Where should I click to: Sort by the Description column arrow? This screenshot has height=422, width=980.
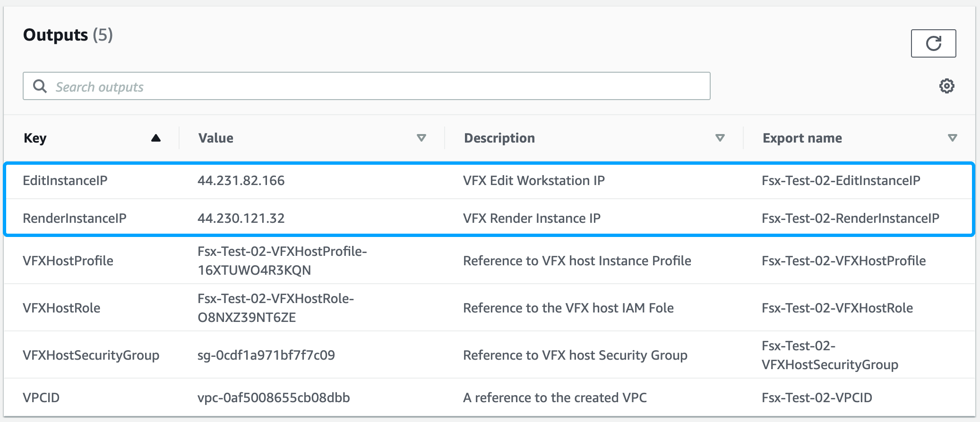tap(720, 138)
